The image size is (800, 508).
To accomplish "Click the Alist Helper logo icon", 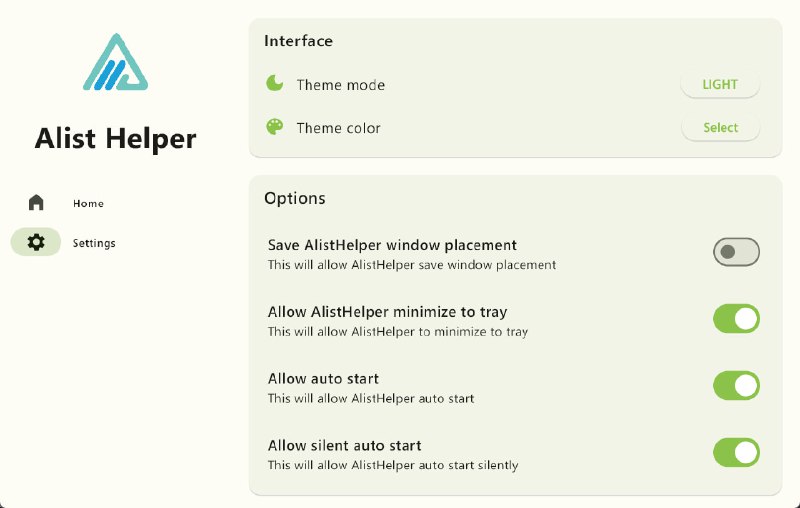I will pyautogui.click(x=116, y=63).
